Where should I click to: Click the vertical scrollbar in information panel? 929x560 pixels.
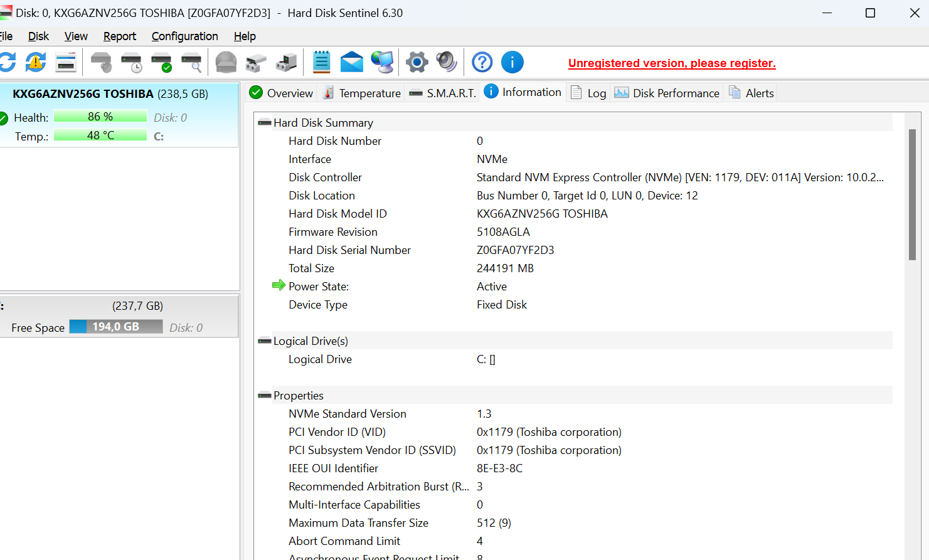pyautogui.click(x=912, y=194)
